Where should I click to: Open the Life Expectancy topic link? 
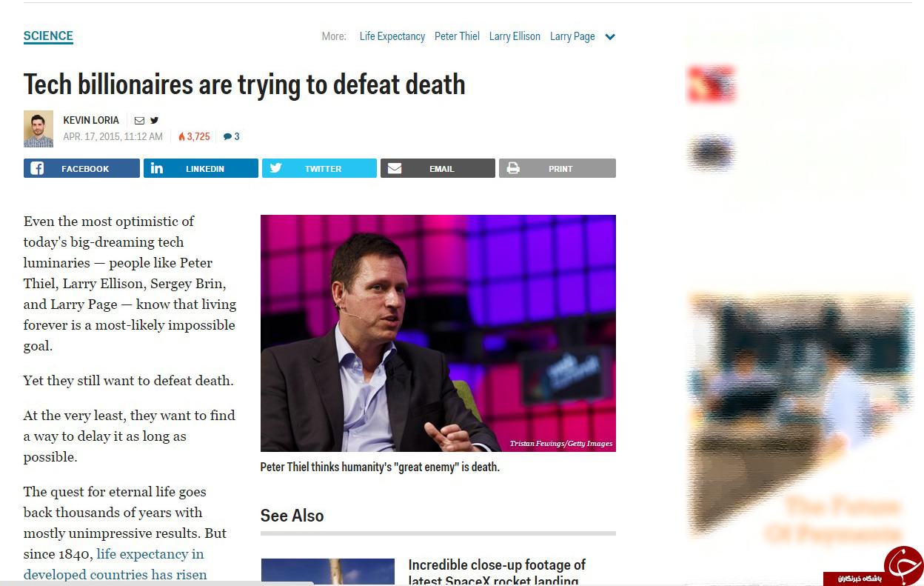392,36
